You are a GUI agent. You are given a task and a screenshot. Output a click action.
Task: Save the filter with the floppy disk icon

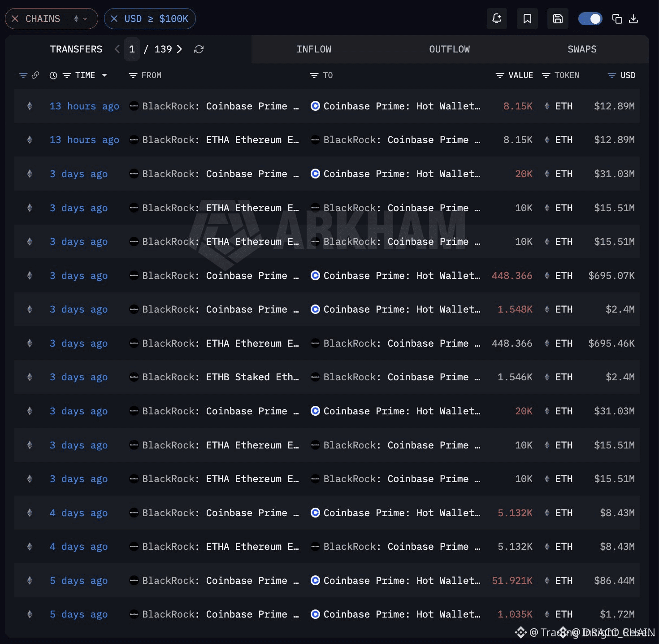558,18
